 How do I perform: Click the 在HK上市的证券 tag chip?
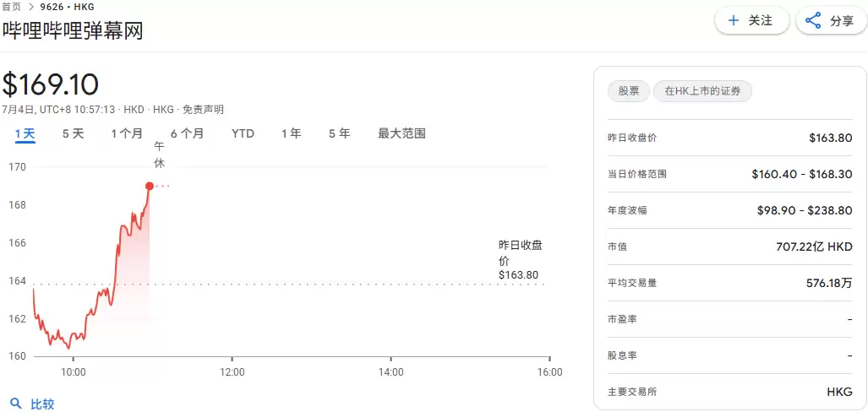tap(701, 91)
